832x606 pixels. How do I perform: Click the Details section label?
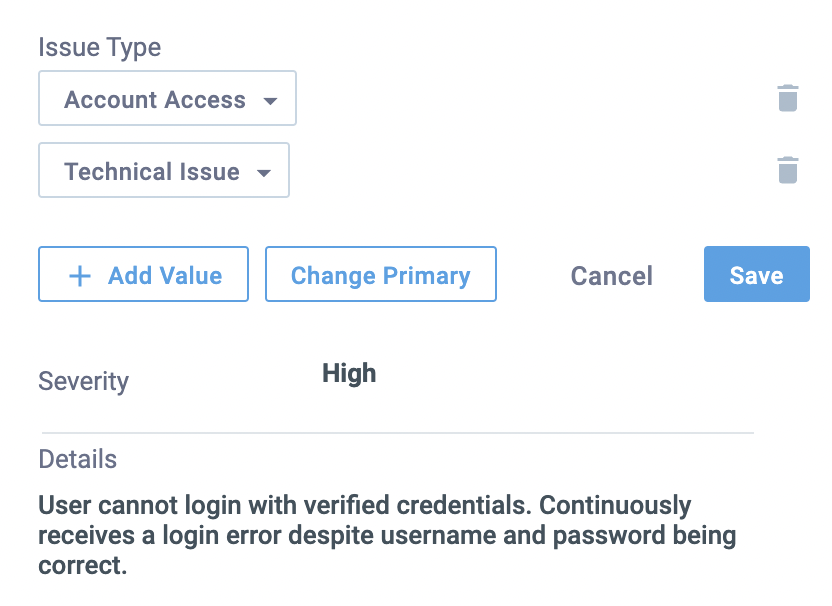point(77,459)
